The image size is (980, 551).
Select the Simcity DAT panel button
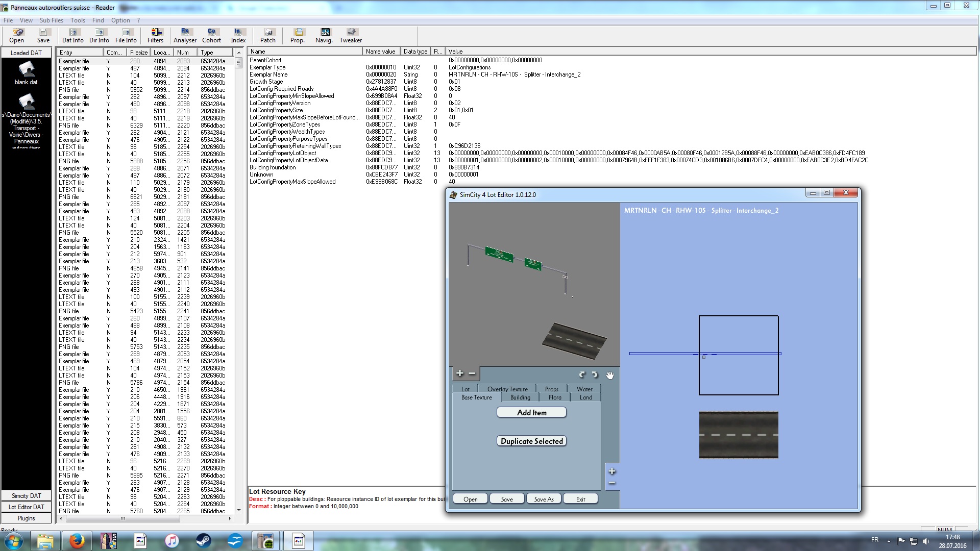pyautogui.click(x=27, y=496)
